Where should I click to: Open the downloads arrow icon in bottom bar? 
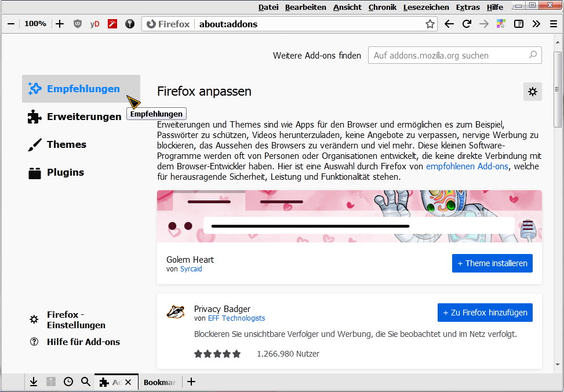point(34,382)
